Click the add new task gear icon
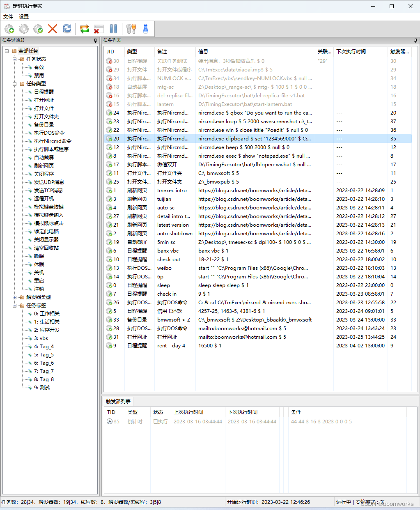The width and height of the screenshot is (420, 510). click(9, 29)
